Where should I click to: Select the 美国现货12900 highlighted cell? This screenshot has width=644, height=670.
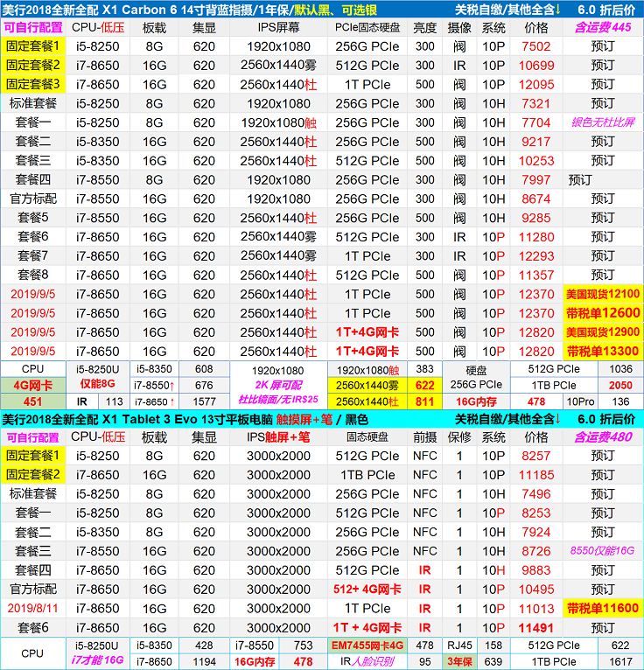603,332
